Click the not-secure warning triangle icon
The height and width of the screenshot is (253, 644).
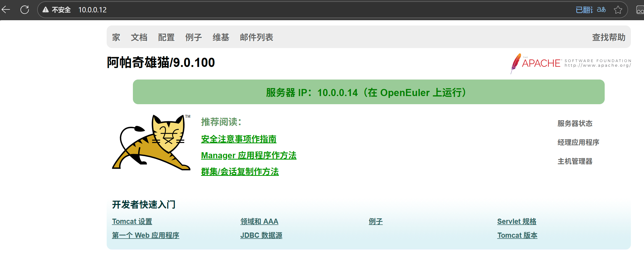pyautogui.click(x=46, y=10)
